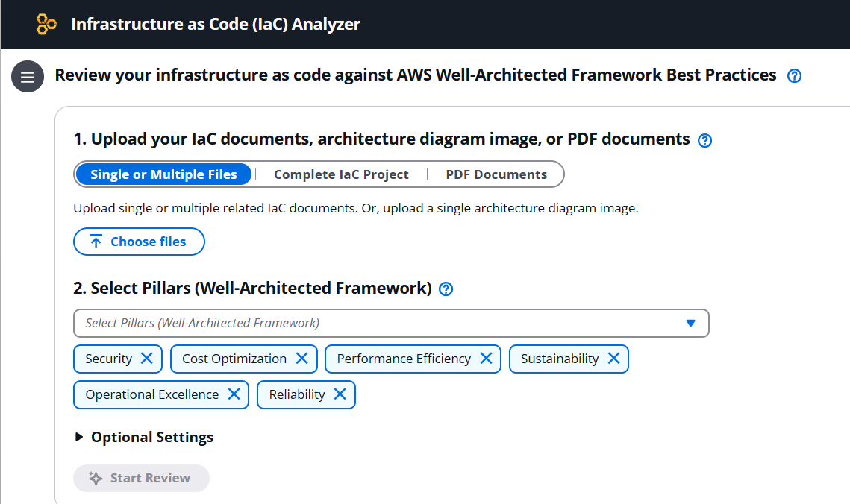Expand the Optional Settings section
The image size is (850, 504).
[x=143, y=437]
